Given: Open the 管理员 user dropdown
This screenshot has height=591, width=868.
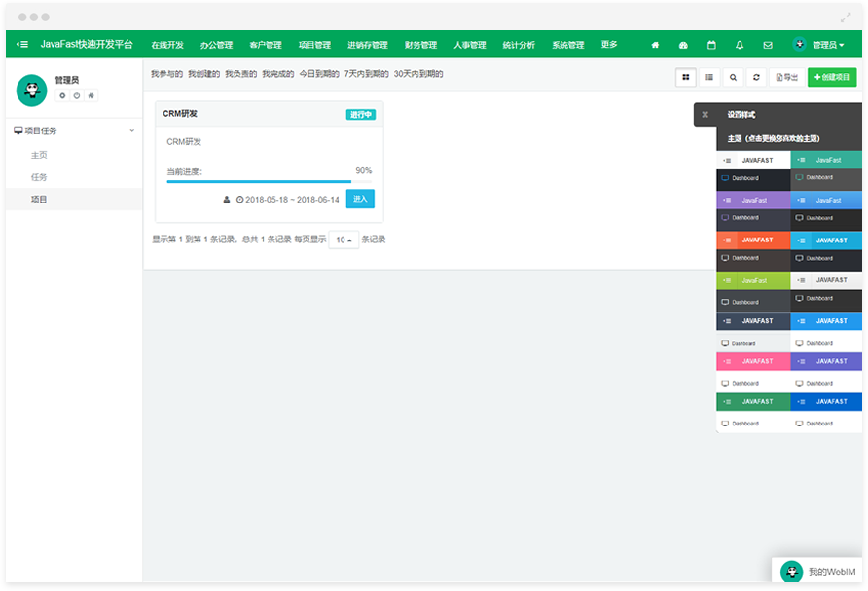Looking at the screenshot, I should coord(818,45).
